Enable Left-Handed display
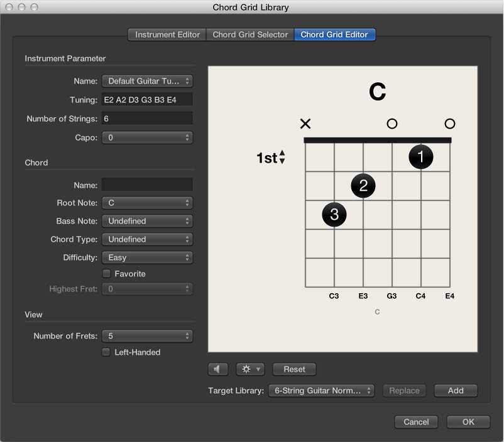The width and height of the screenshot is (504, 442). (x=106, y=352)
